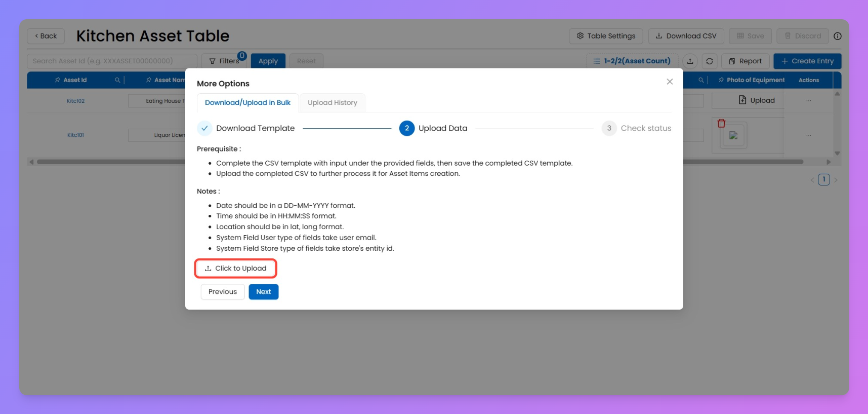The image size is (868, 414).
Task: Open the Report button
Action: 745,61
